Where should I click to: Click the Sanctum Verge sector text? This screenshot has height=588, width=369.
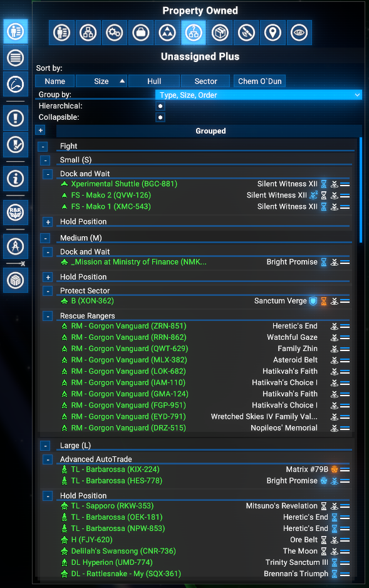pyautogui.click(x=280, y=301)
